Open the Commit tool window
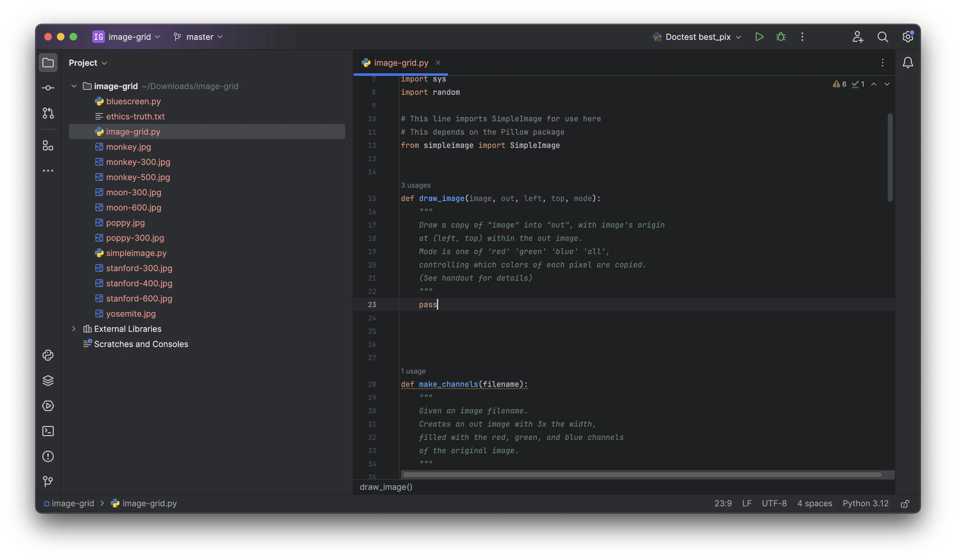The height and width of the screenshot is (560, 956). pos(48,88)
